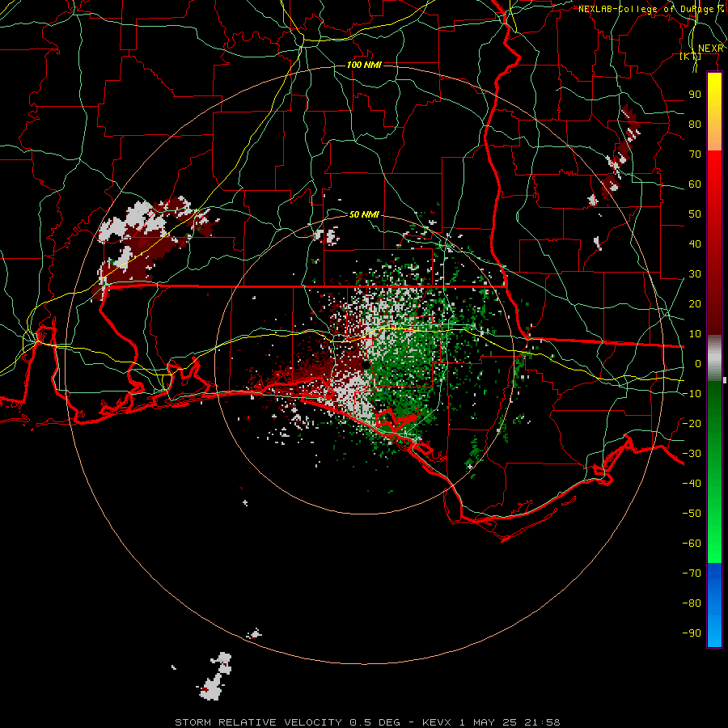The height and width of the screenshot is (728, 728).
Task: Click the 0 value on the velocity scale
Action: 698,363
